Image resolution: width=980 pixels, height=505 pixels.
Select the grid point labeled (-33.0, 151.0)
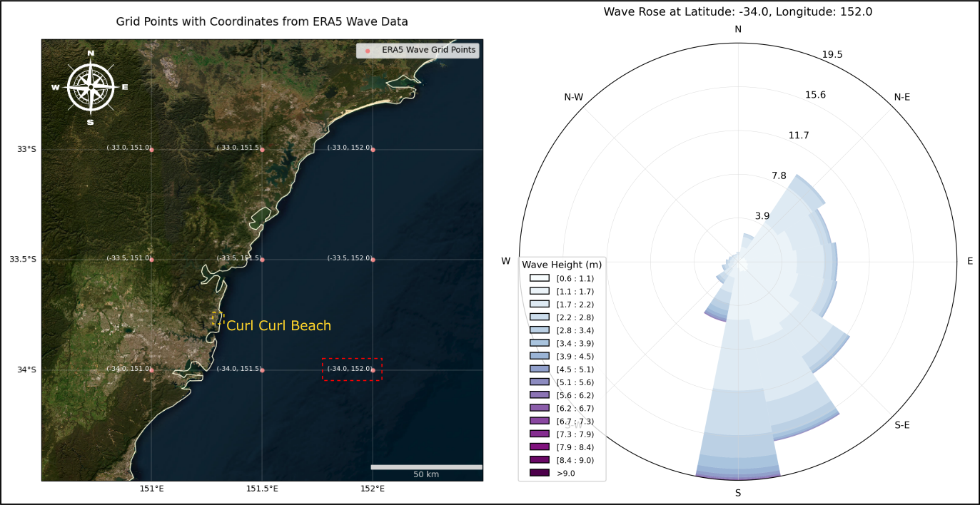pos(151,149)
